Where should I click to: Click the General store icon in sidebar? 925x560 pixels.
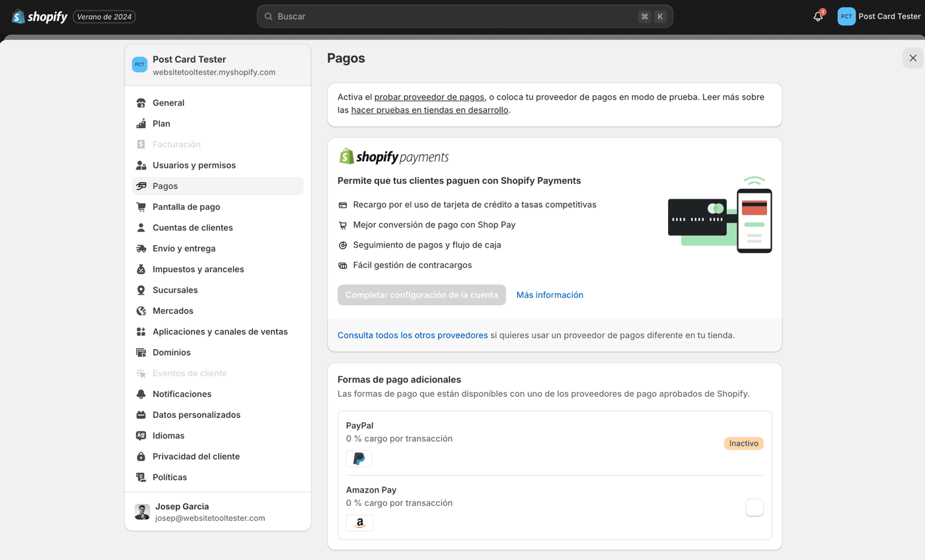coord(141,103)
